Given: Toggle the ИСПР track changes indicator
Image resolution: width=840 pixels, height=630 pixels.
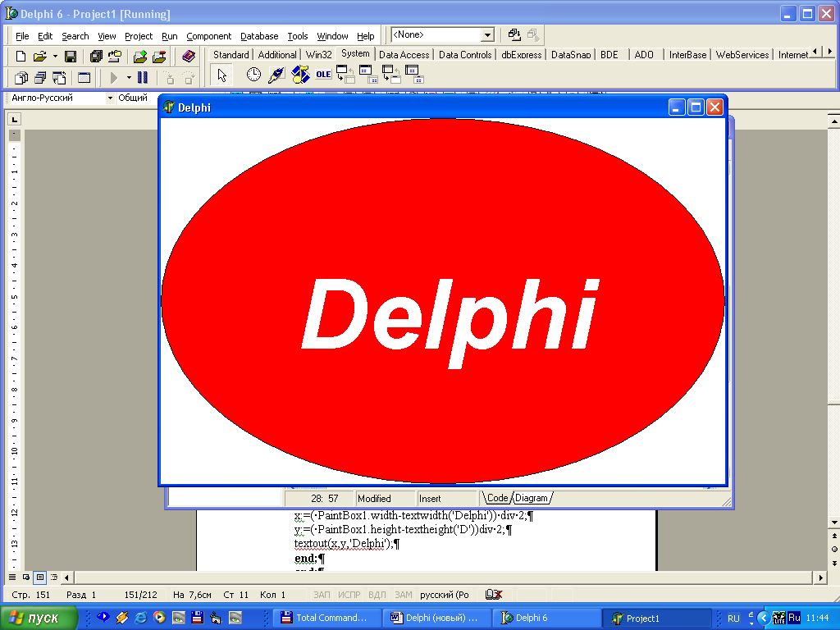Looking at the screenshot, I should click(349, 595).
